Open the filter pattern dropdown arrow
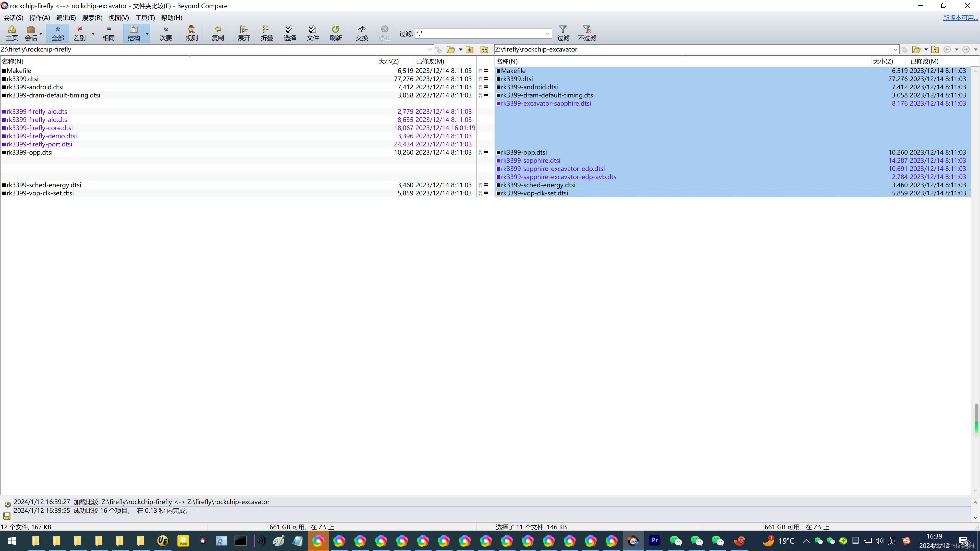The height and width of the screenshot is (551, 980). (x=547, y=34)
